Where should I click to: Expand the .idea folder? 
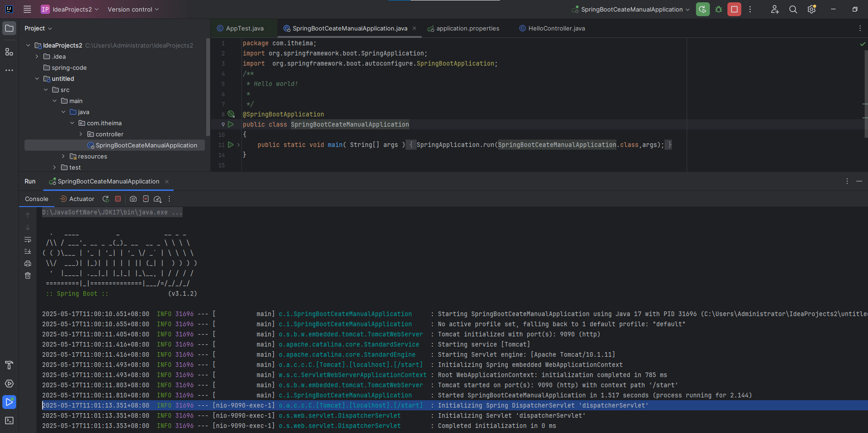click(37, 56)
